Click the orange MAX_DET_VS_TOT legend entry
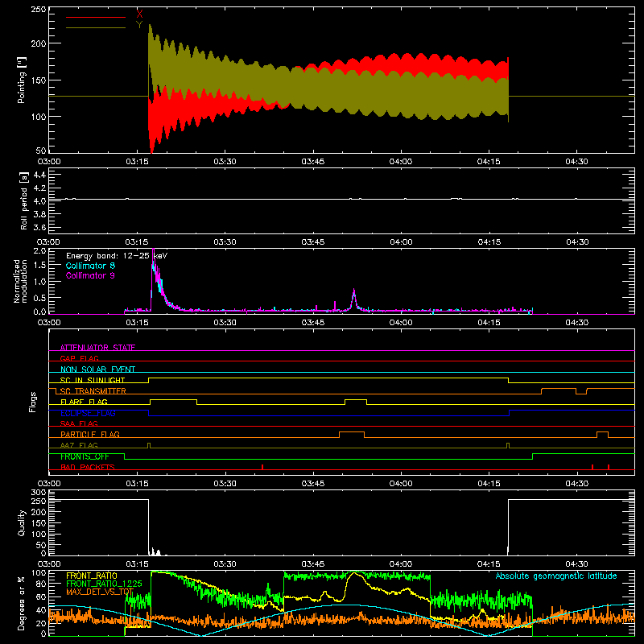 [100, 592]
